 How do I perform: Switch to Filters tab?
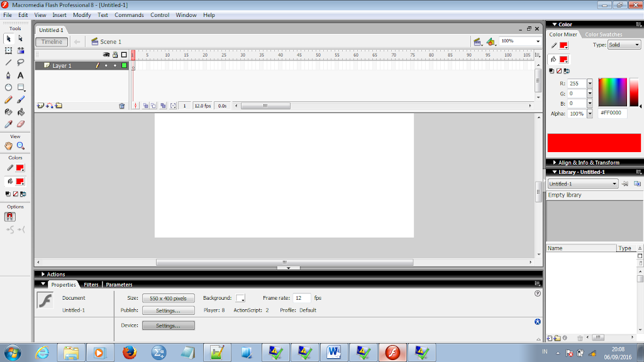(91, 285)
